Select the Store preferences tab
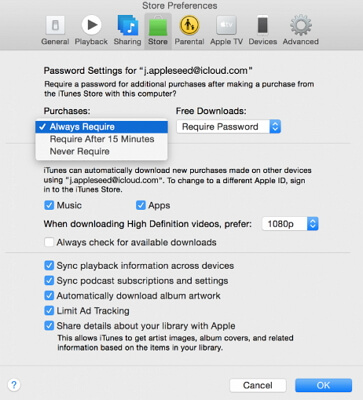This screenshot has height=400, width=363. pos(158,31)
